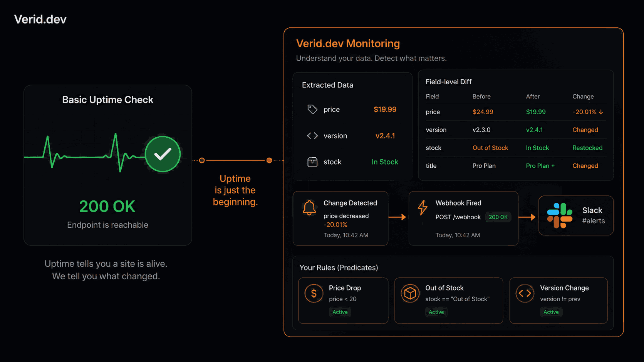Click the Active badge under Out of Stock rule
644x362 pixels.
pos(436,312)
